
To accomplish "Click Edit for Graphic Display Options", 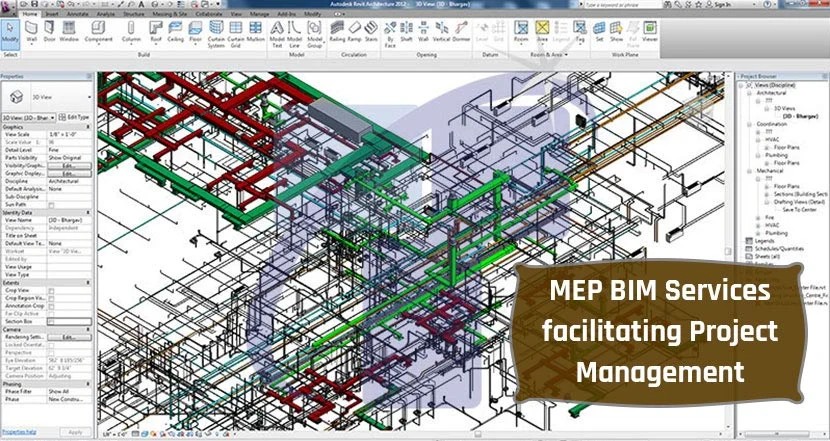I will point(69,174).
